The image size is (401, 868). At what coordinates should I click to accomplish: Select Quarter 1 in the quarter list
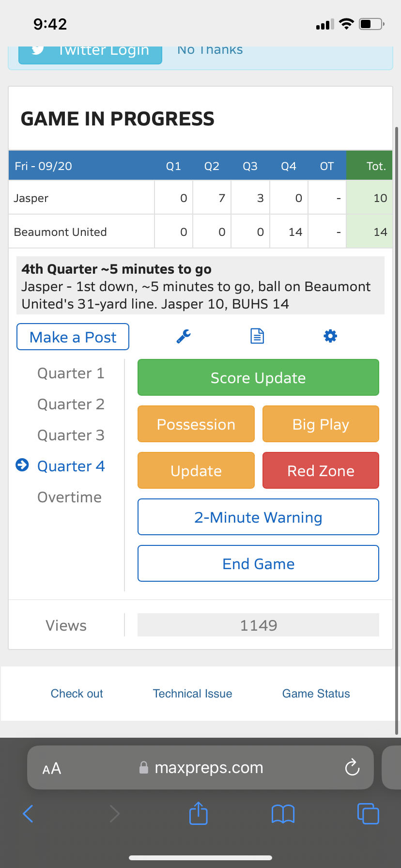coord(71,373)
